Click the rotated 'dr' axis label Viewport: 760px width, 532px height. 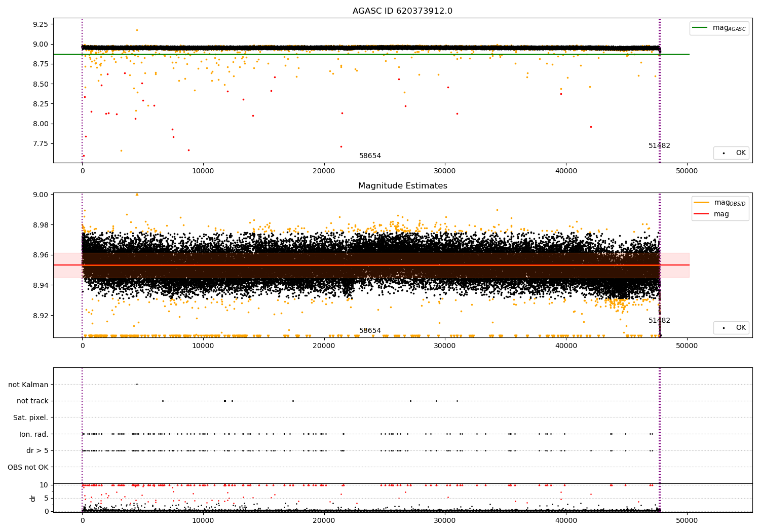(33, 498)
